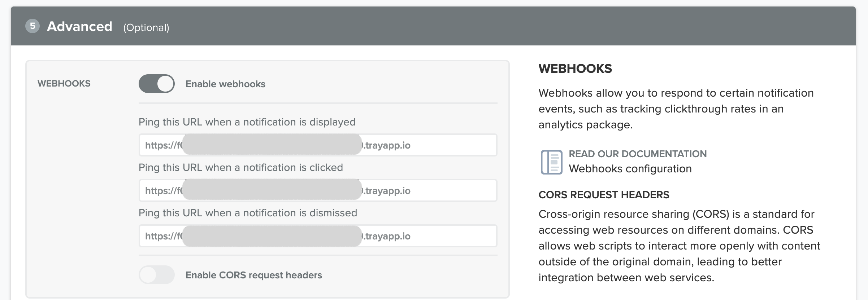Click the documentation book icon
The width and height of the screenshot is (868, 300).
click(551, 162)
